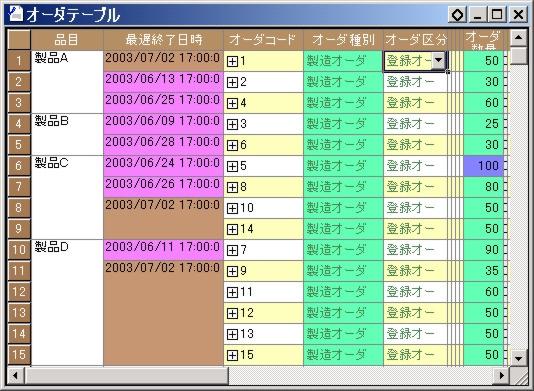Screen dimensions: 534x391
Task: Expand order code 14 plus icon
Action: point(232,229)
